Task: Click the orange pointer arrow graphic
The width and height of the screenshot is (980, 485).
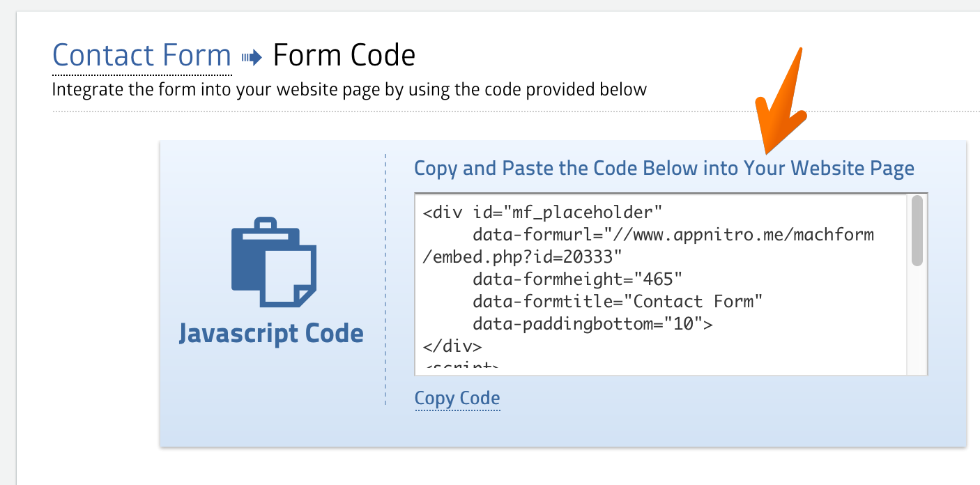Action: coord(782,105)
